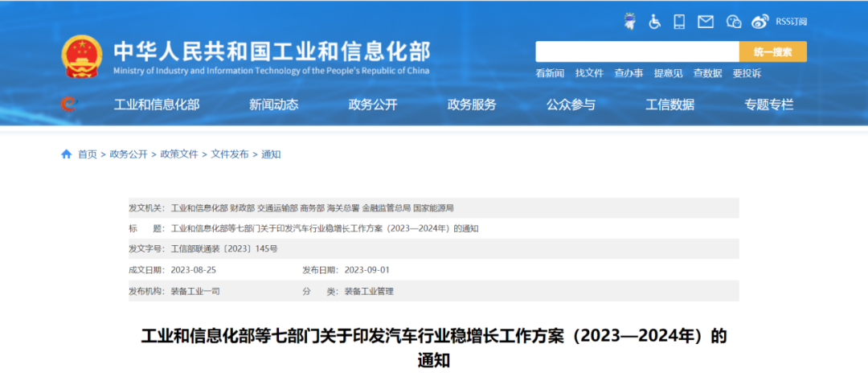Click the home icon in breadcrumb
The height and width of the screenshot is (381, 868).
tap(67, 154)
